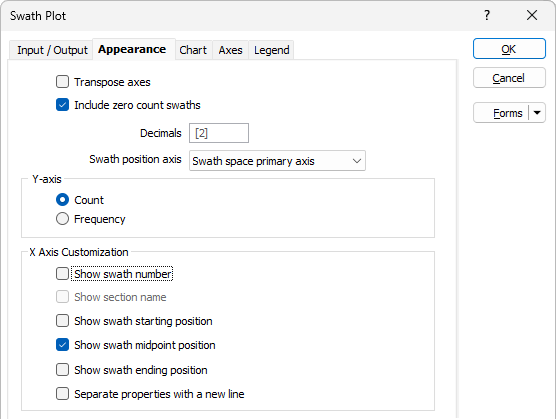Image resolution: width=556 pixels, height=419 pixels.
Task: Switch to the Input / Output tab
Action: (52, 50)
